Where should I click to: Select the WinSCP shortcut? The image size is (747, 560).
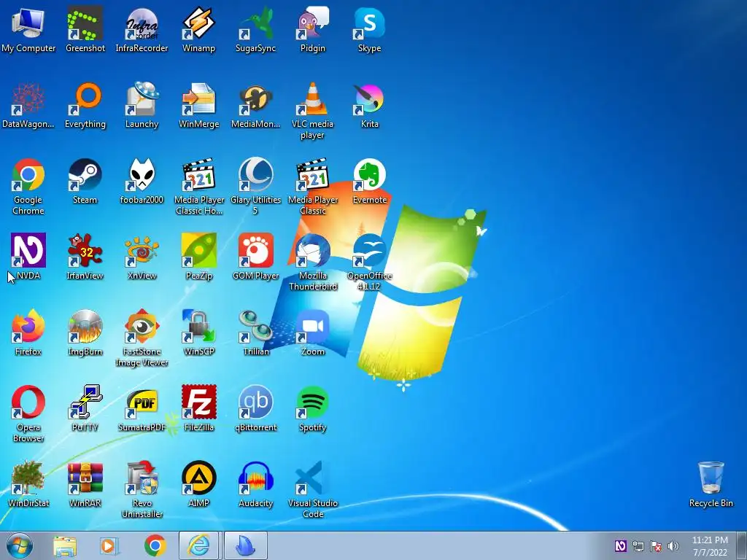click(x=198, y=327)
